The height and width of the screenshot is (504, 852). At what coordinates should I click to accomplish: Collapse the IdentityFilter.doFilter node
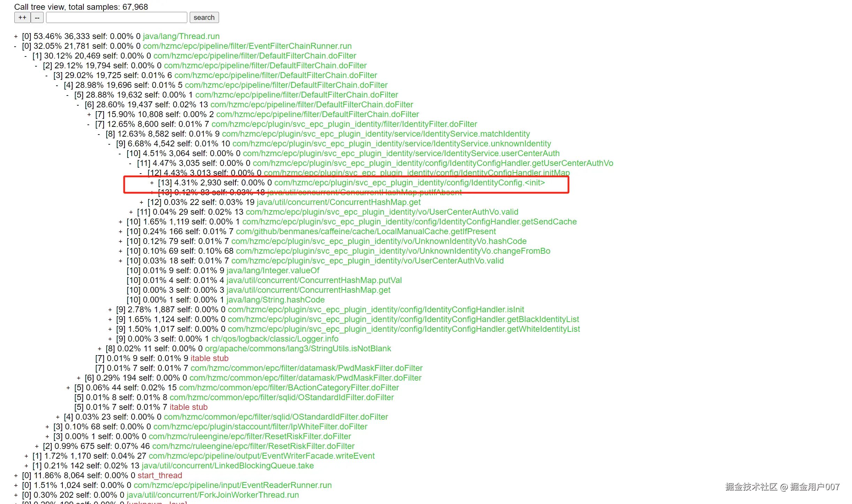[x=89, y=124]
